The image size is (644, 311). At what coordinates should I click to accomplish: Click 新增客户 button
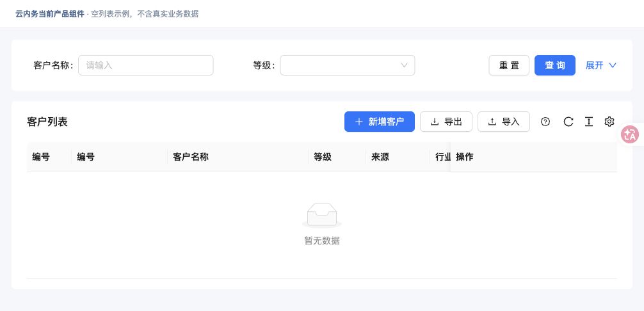click(x=380, y=122)
